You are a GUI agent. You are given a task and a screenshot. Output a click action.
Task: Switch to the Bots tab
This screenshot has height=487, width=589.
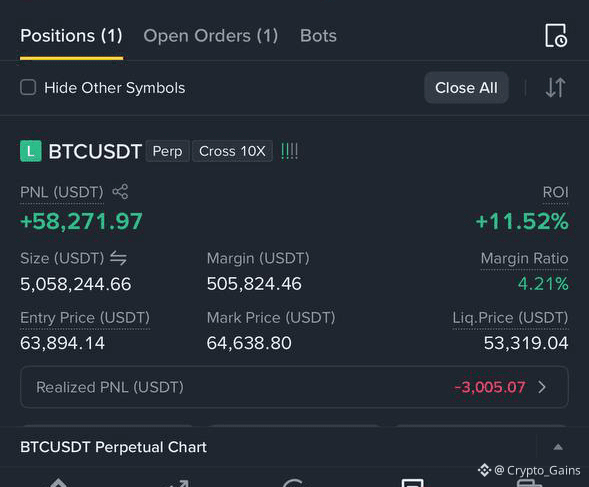(318, 36)
